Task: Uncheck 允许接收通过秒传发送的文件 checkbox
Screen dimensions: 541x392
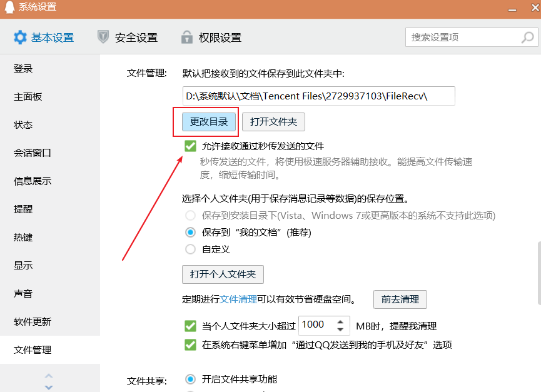Action: click(190, 146)
